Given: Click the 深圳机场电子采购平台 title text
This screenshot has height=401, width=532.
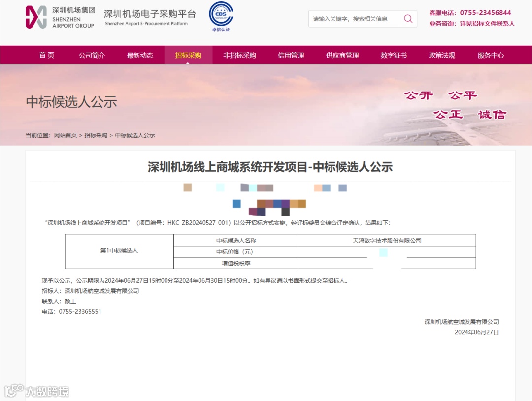Looking at the screenshot, I should [x=150, y=14].
